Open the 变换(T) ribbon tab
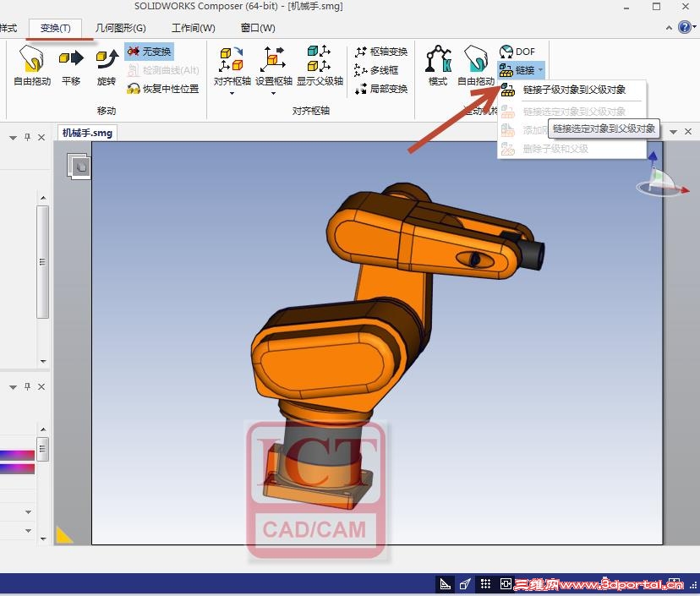Image resolution: width=700 pixels, height=596 pixels. [x=55, y=28]
